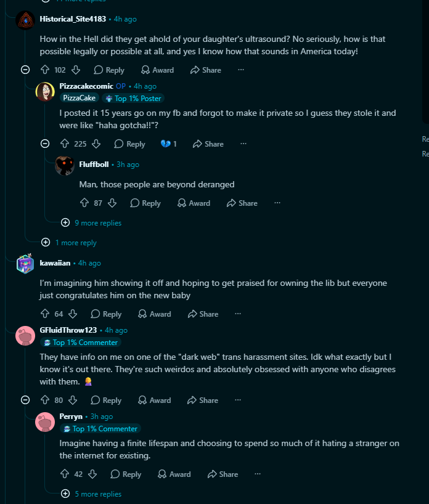Click the PizzaCake user flair
429x504 pixels.
79,98
